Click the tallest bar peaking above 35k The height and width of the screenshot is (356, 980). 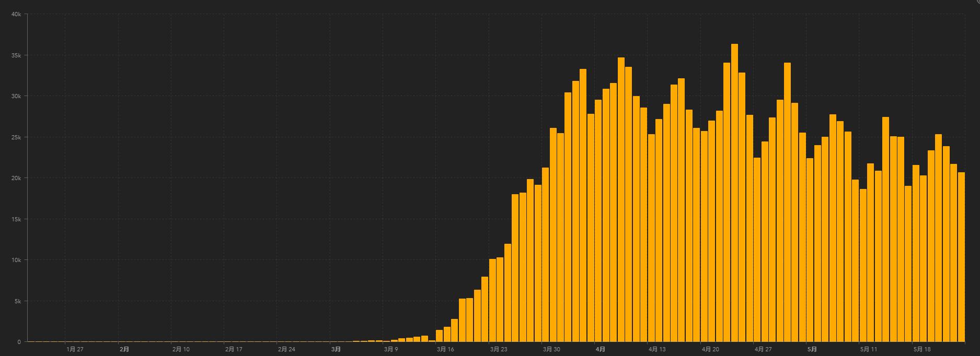[734, 193]
